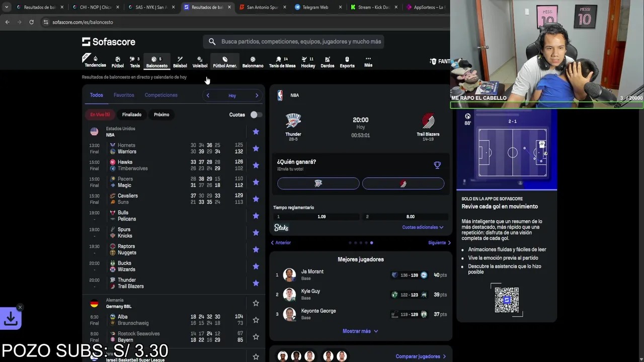Viewport: 644px width, 362px height.
Task: Go to previous day arrow
Action: (208, 96)
